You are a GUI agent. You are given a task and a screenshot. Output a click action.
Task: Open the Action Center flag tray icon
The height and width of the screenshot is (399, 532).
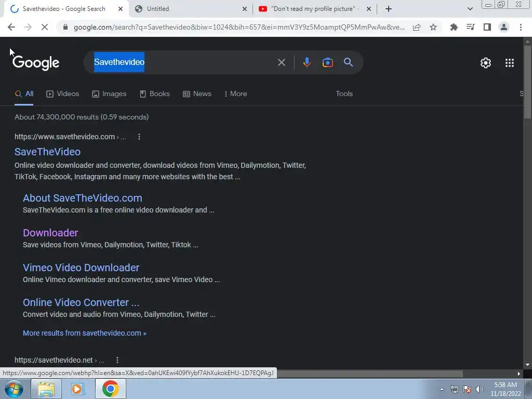[x=467, y=389]
